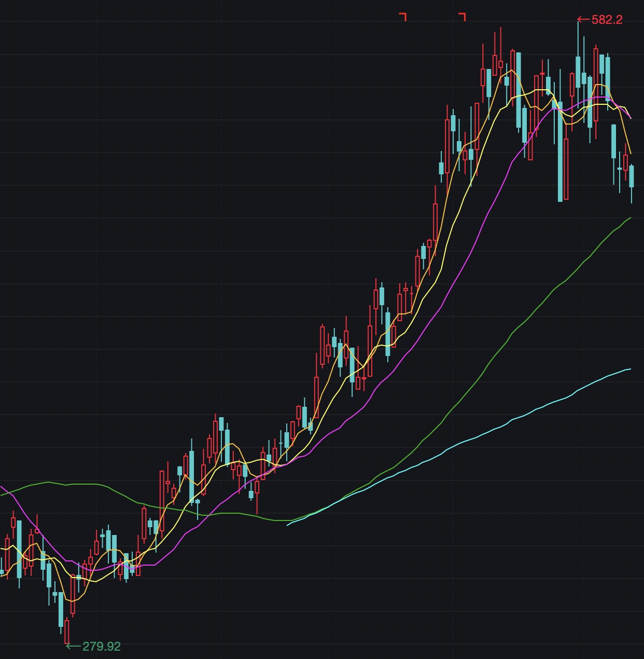This screenshot has height=659, width=644.
Task: Select the tall hollow red candle beside the tallest cyan candle
Action: pos(566,169)
